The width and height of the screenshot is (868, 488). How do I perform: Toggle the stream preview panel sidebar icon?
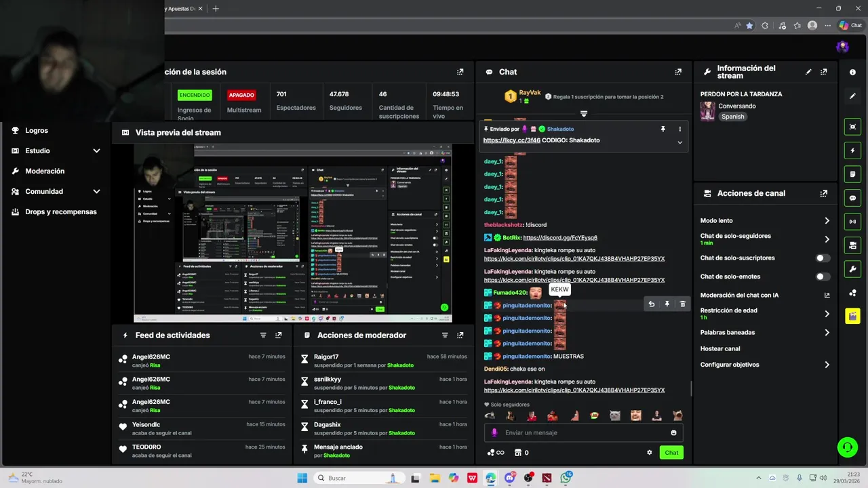[x=852, y=127]
